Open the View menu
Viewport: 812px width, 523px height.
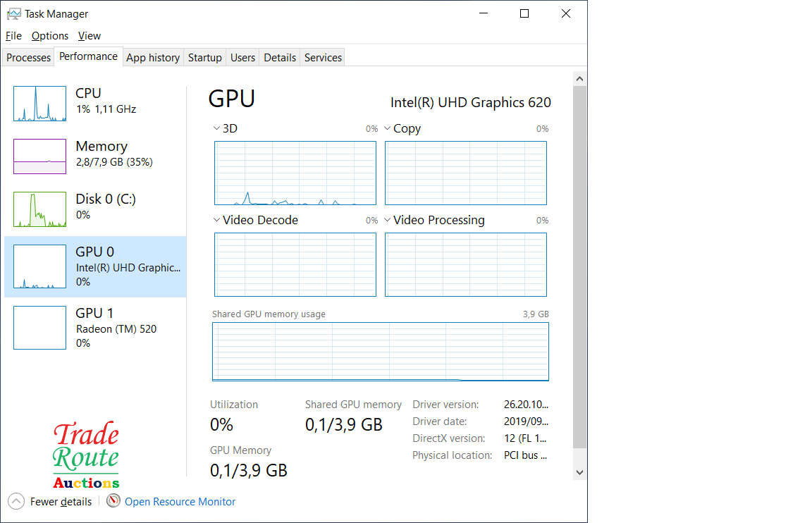[x=90, y=36]
